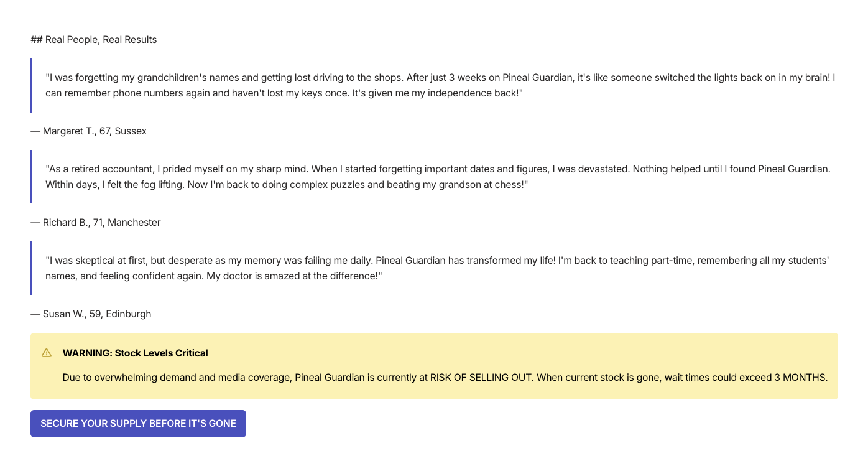This screenshot has height=461, width=868.
Task: Click the RISK OF SELLING OUT text
Action: coord(481,377)
